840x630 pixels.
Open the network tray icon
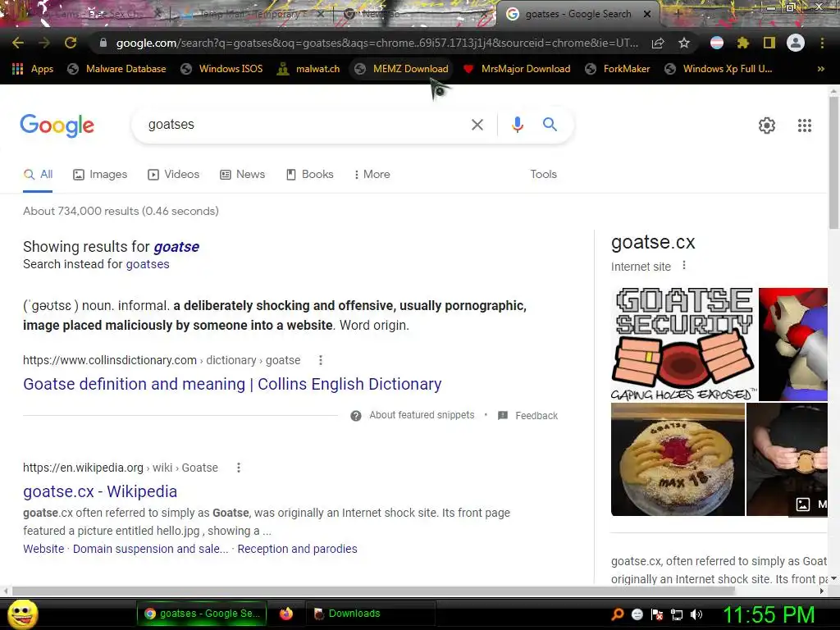pos(677,614)
